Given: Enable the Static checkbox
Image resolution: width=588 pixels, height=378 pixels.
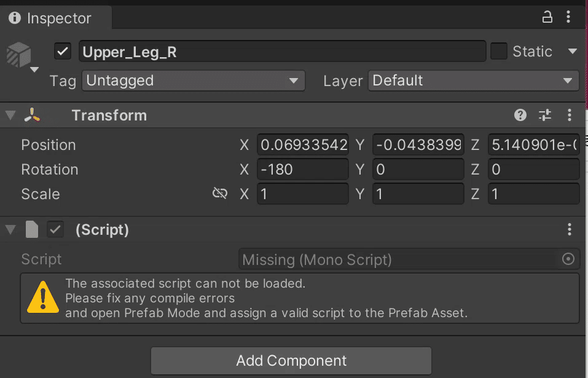Looking at the screenshot, I should (499, 52).
